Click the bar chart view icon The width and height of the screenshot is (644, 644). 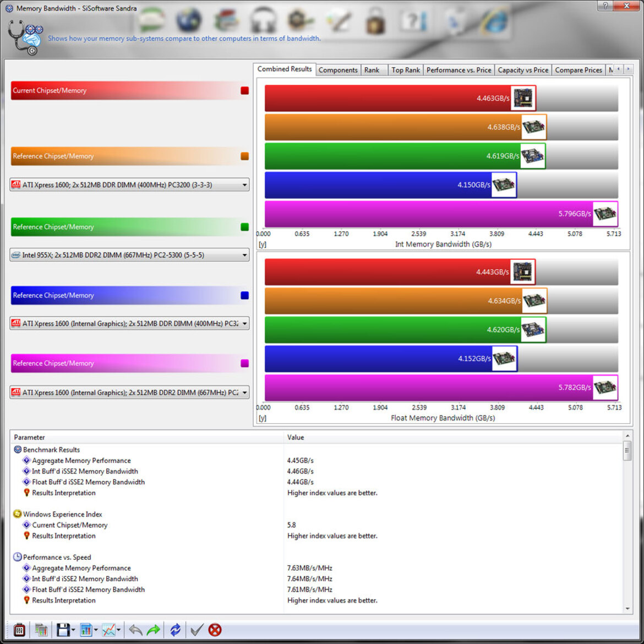click(86, 630)
